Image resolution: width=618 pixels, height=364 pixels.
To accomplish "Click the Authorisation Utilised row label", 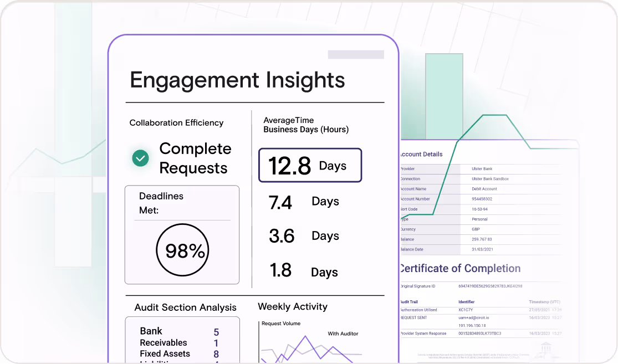I will point(418,310).
